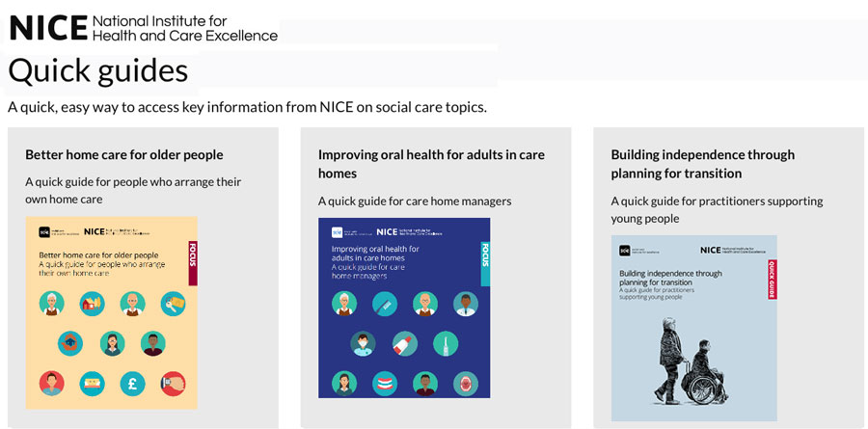Open the 'Improving oral health for adults in care homes' heading
868x429 pixels.
tap(431, 164)
